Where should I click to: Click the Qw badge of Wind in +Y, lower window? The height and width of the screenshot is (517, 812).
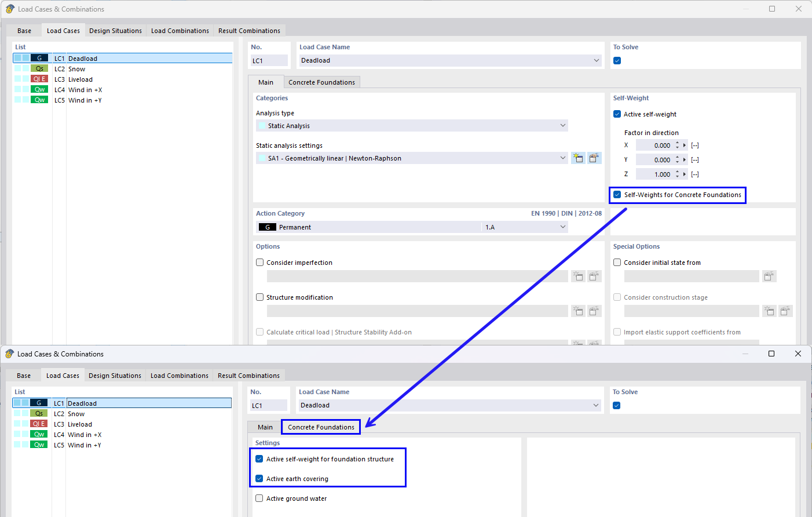(39, 445)
